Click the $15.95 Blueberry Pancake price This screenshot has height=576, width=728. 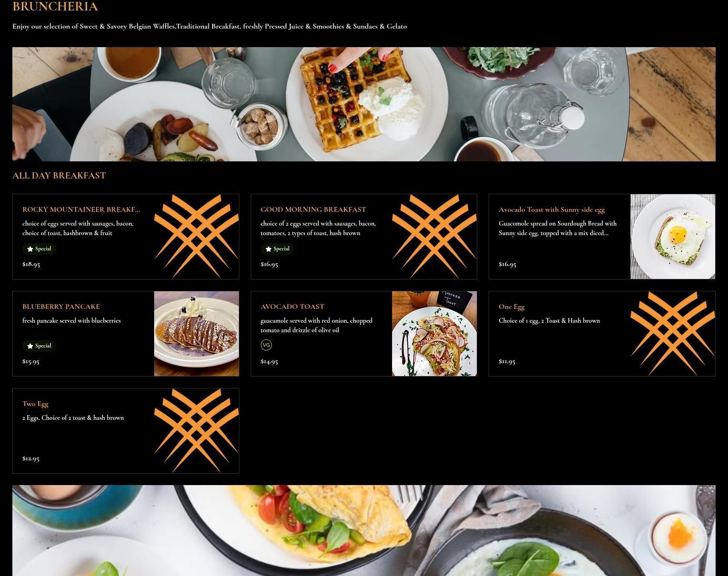31,361
